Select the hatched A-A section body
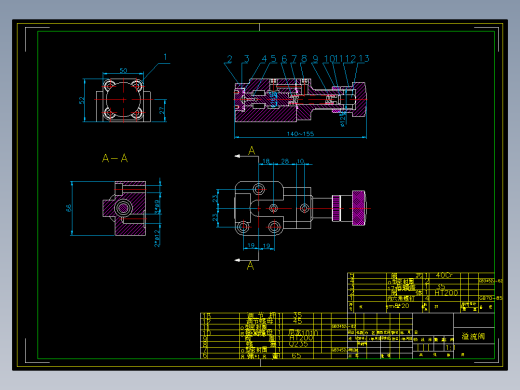Image resolution: width=520 pixels, height=390 pixels. [x=124, y=208]
